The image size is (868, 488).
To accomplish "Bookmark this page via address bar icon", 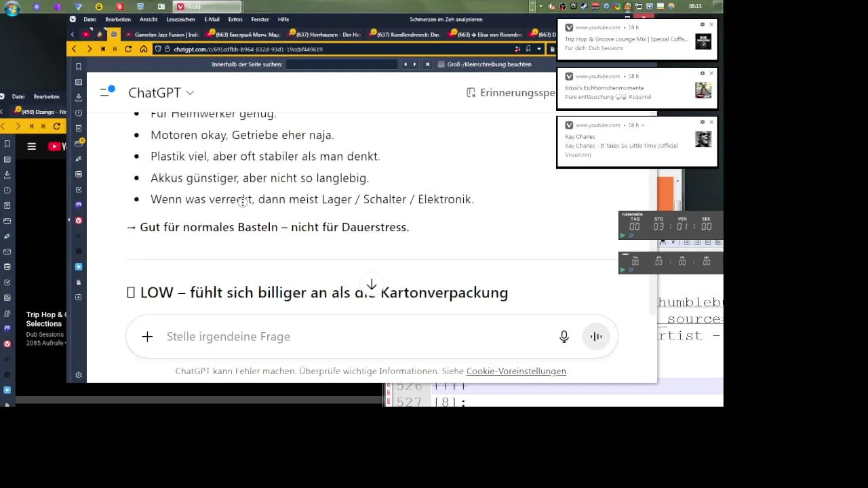I will pos(528,49).
